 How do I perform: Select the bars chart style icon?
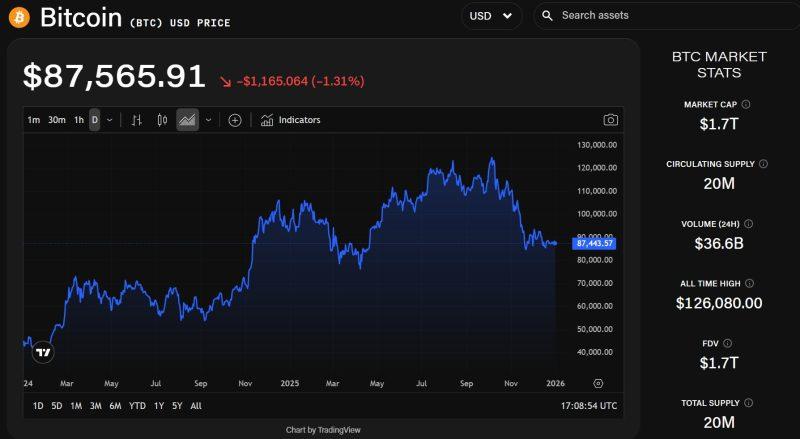tap(137, 120)
